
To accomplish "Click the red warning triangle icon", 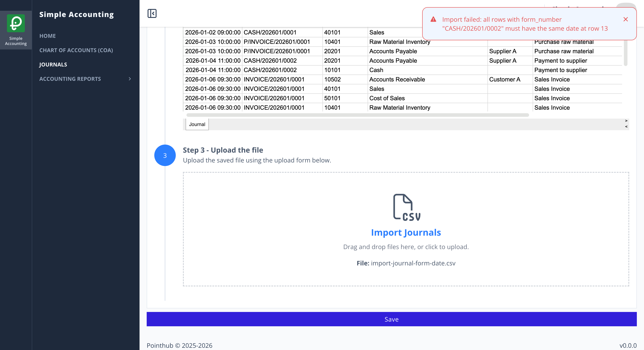I will point(433,19).
